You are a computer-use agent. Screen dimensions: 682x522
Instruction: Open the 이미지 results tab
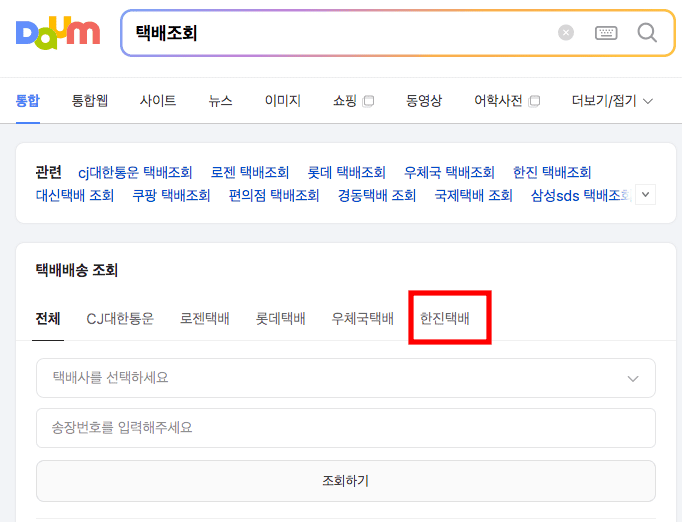[283, 101]
